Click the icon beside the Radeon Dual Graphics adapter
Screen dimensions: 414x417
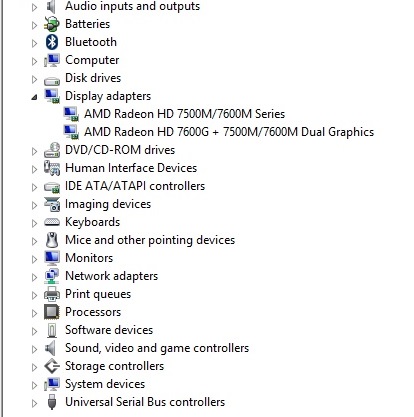click(71, 132)
